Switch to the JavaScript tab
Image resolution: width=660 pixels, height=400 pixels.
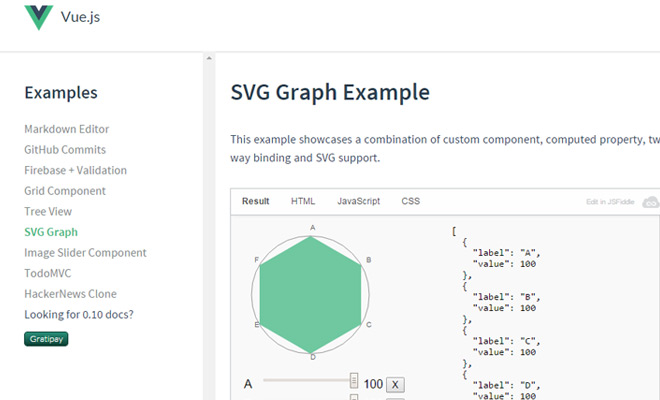click(359, 201)
